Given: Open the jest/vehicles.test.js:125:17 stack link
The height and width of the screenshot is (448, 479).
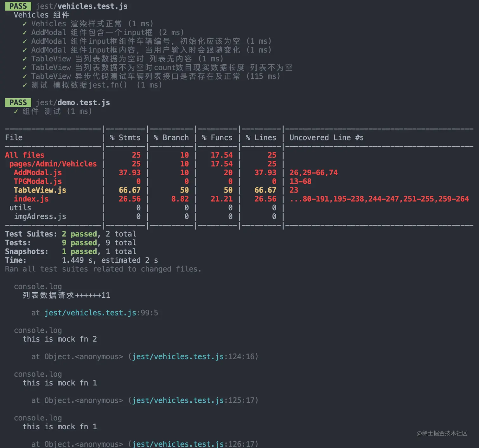Looking at the screenshot, I should 193,400.
